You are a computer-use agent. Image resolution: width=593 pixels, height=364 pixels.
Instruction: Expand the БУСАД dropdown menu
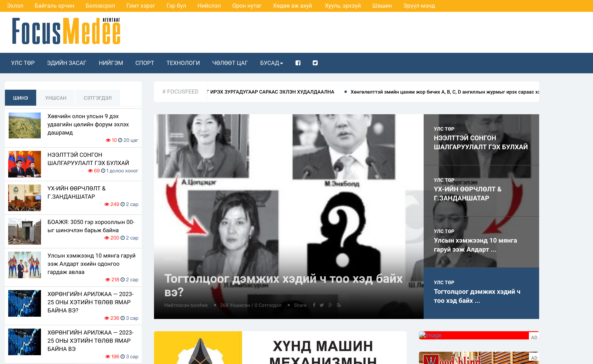pos(271,63)
